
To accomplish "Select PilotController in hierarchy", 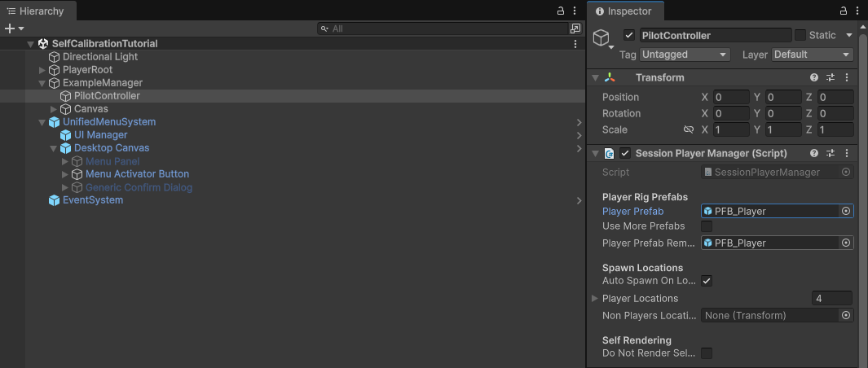I will click(x=107, y=96).
